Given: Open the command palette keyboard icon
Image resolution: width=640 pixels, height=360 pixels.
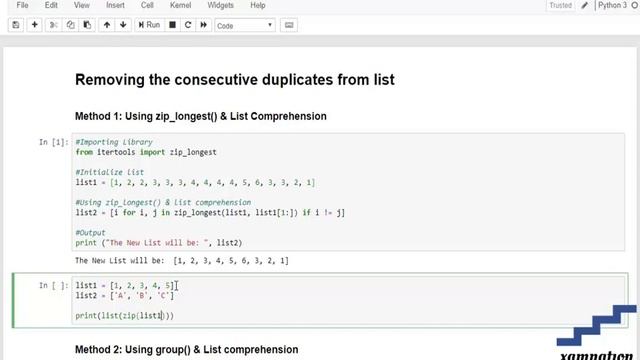Looking at the screenshot, I should coord(289,25).
